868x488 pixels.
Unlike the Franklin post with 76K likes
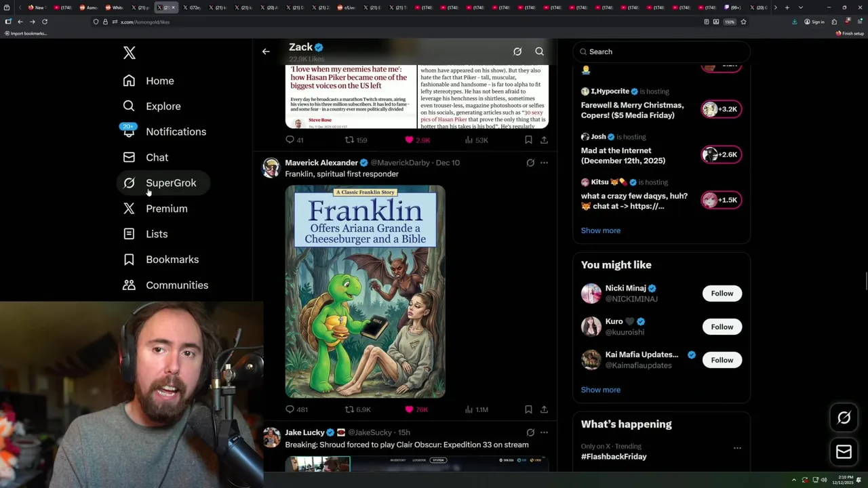[x=416, y=409]
